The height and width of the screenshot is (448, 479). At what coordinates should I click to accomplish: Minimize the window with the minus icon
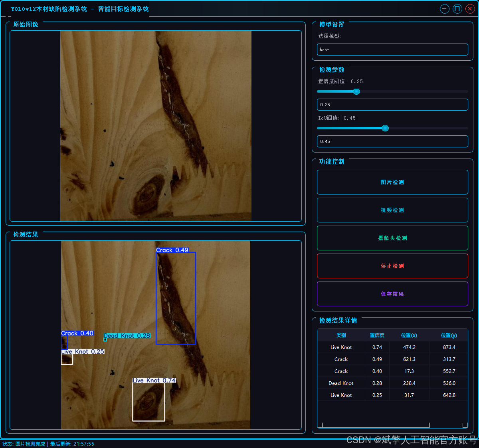point(445,9)
